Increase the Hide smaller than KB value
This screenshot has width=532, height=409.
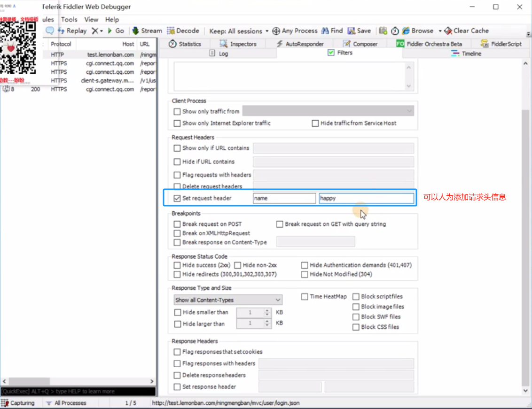[267, 310]
